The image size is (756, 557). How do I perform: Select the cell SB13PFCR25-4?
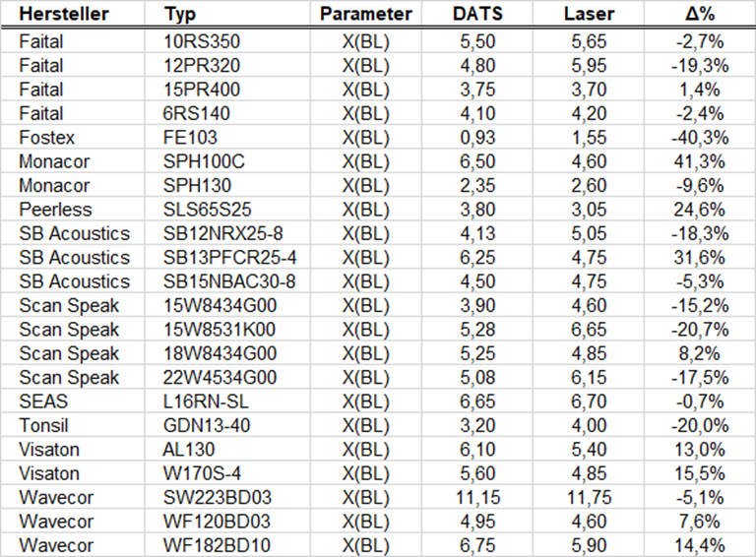(229, 258)
